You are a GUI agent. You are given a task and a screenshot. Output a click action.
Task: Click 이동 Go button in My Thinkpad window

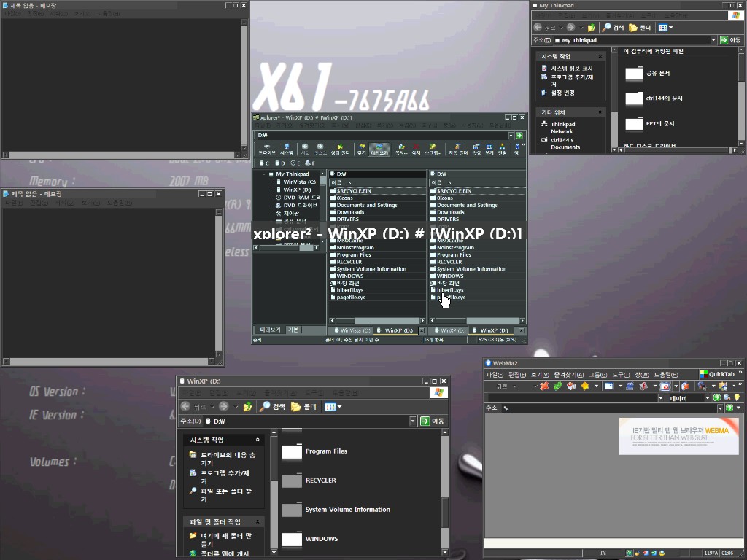(x=729, y=41)
